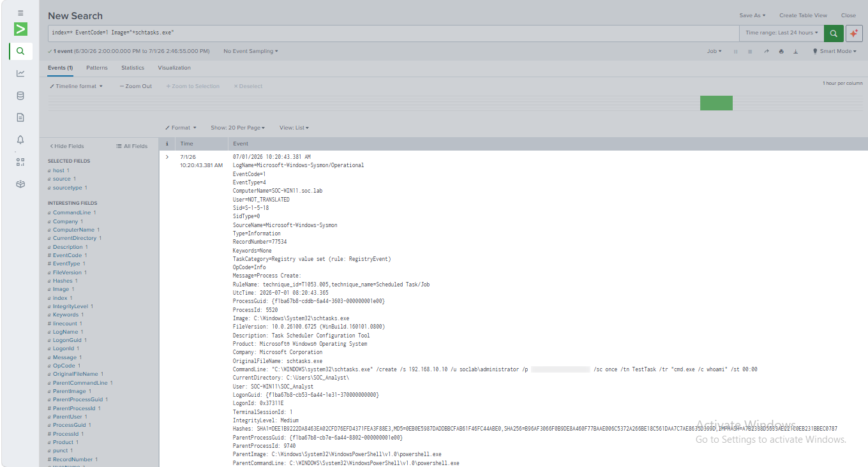The height and width of the screenshot is (467, 868).
Task: Switch to the Events tab
Action: [60, 68]
